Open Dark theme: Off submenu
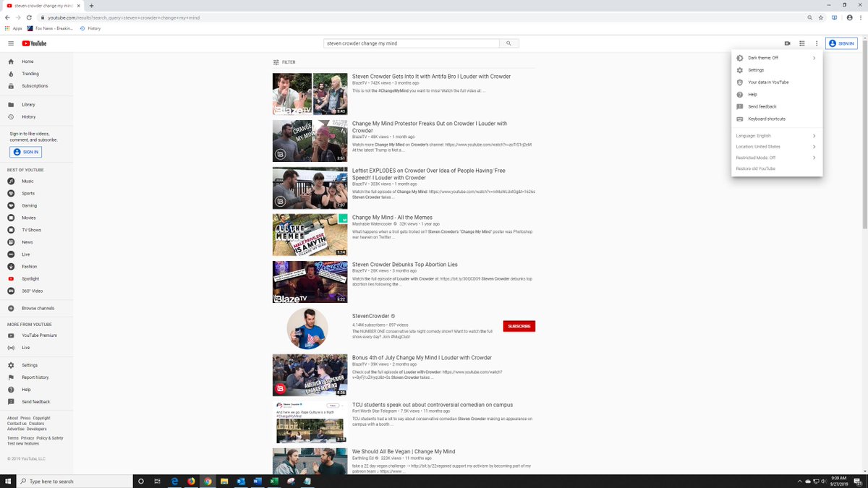 coord(776,58)
